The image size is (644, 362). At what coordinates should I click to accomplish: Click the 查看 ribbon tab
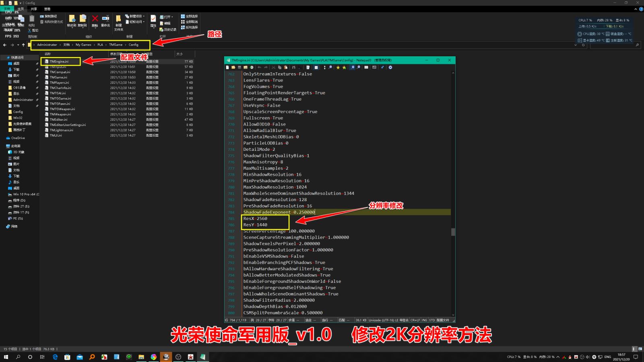47,9
